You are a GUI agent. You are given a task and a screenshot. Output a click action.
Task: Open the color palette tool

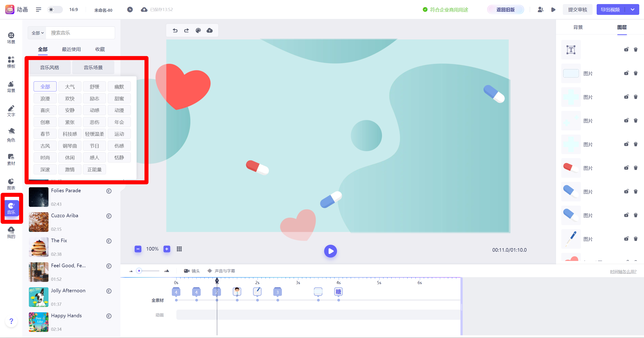click(x=198, y=30)
